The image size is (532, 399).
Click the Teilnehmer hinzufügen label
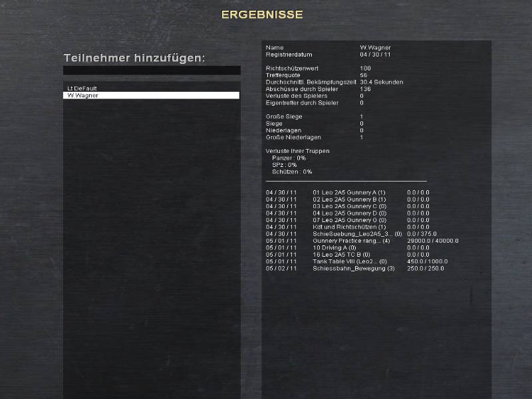[134, 58]
